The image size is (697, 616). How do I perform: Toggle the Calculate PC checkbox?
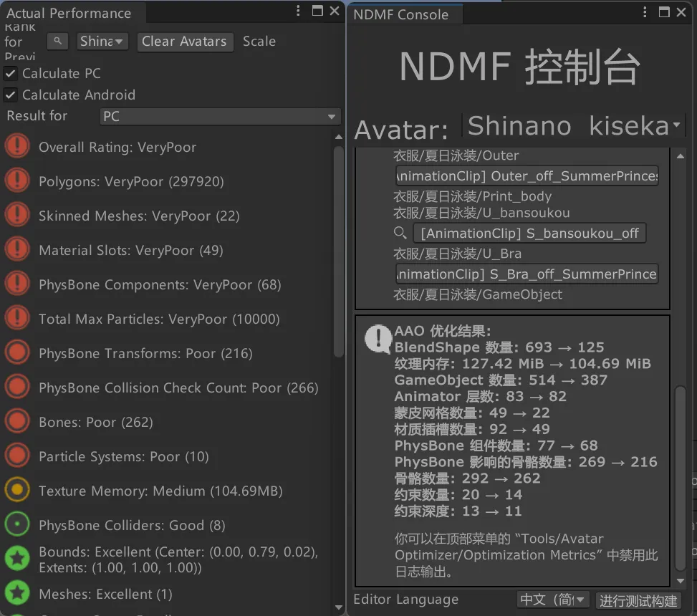pyautogui.click(x=10, y=73)
